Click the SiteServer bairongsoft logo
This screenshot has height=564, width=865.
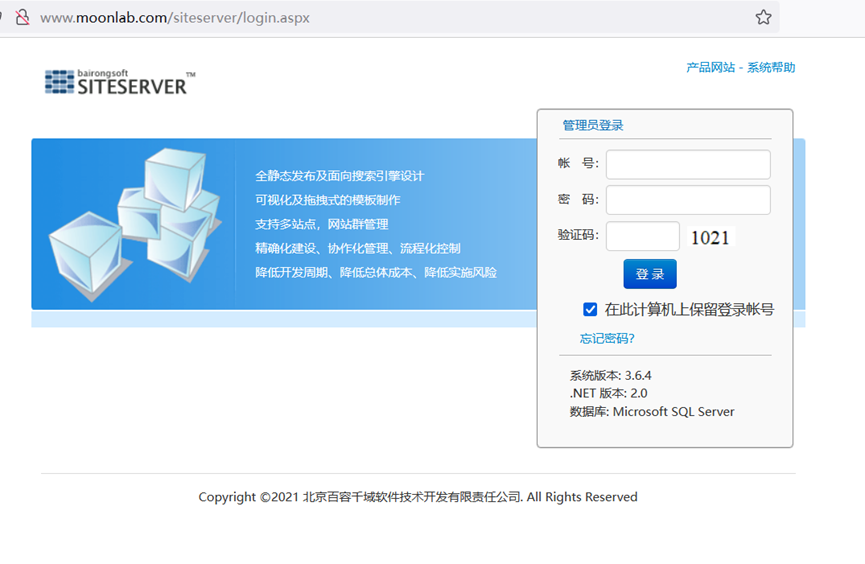[x=120, y=82]
